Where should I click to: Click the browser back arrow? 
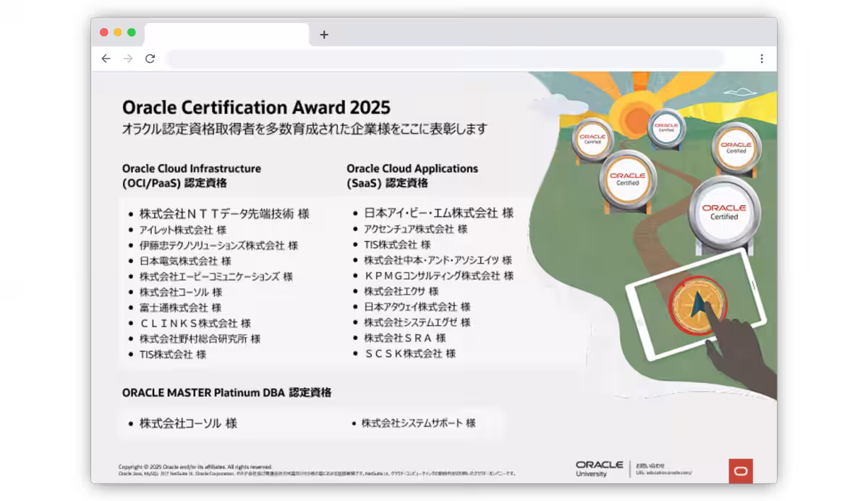(x=106, y=59)
